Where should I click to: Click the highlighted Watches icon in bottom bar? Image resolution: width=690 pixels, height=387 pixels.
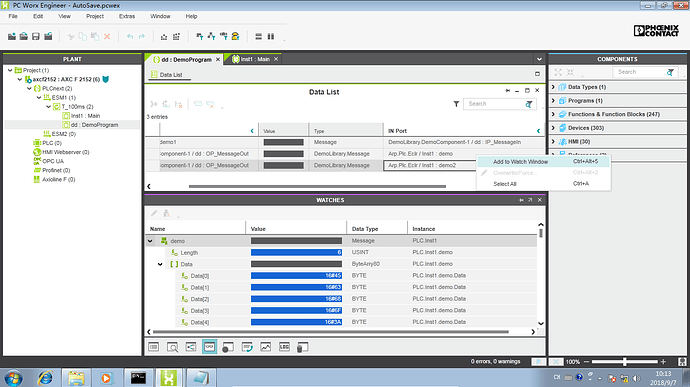(209, 347)
